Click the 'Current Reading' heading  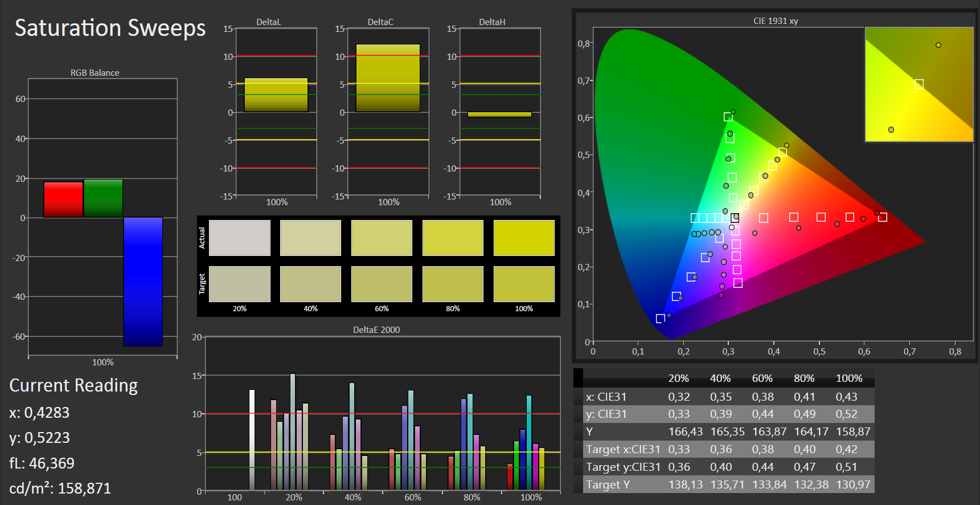tap(73, 386)
